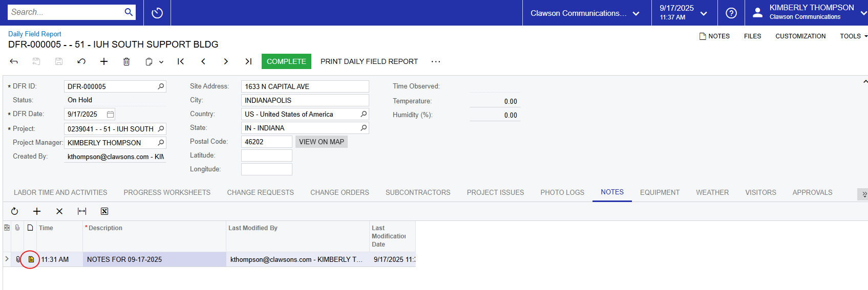Image resolution: width=868 pixels, height=290 pixels.
Task: Go to the next record arrow
Action: (x=226, y=61)
